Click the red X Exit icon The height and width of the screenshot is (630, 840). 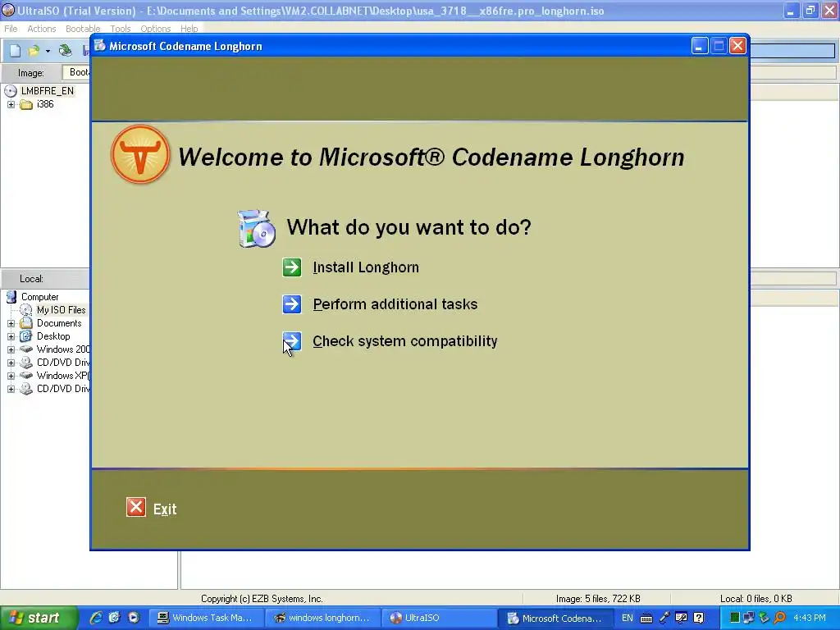[136, 507]
